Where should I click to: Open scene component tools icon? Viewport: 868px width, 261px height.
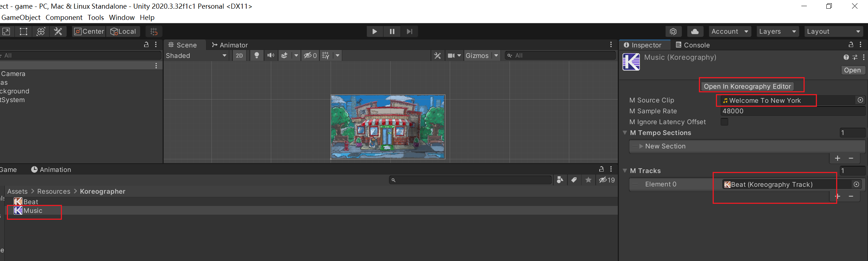point(437,55)
